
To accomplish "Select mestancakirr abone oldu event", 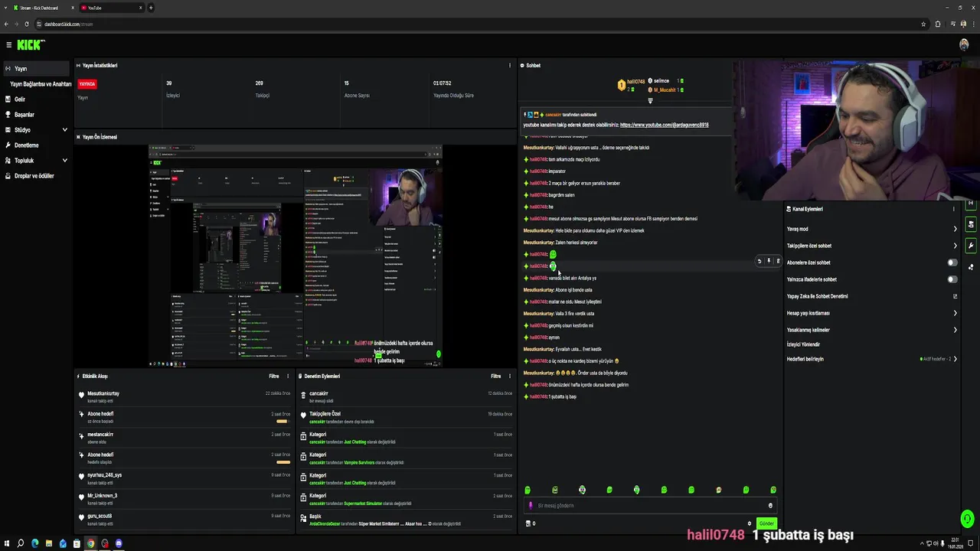I will (x=184, y=438).
